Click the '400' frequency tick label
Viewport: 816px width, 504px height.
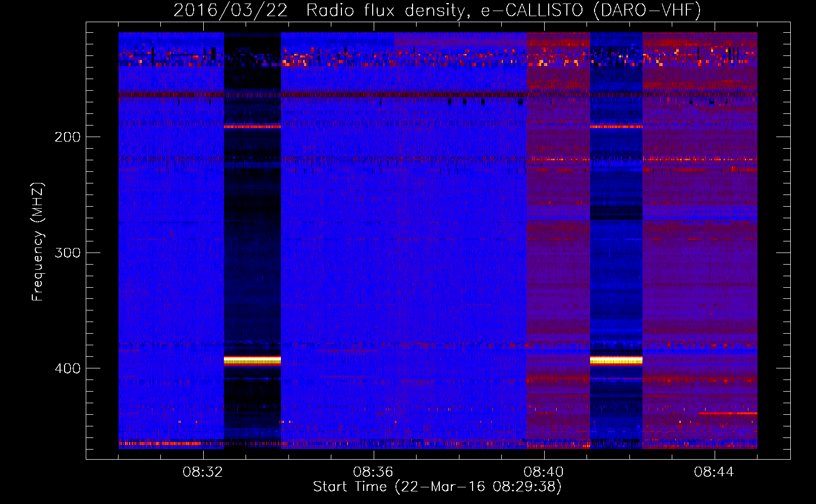pyautogui.click(x=67, y=368)
